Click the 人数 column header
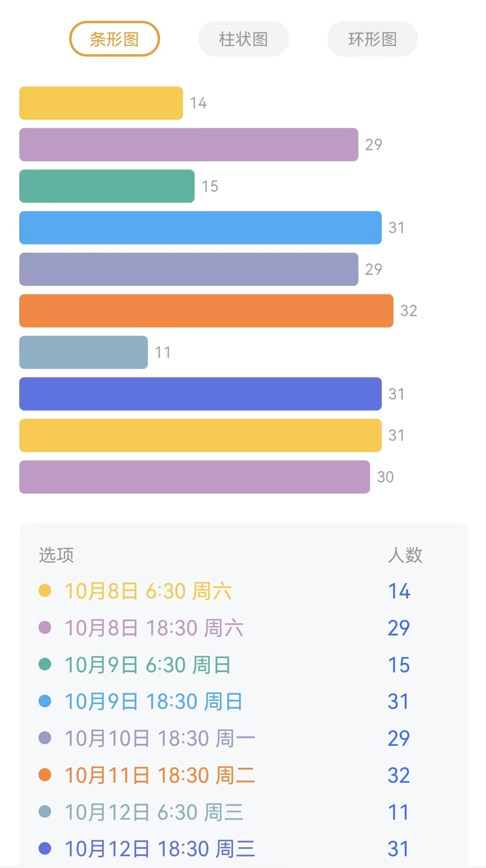This screenshot has height=868, width=486. click(405, 555)
